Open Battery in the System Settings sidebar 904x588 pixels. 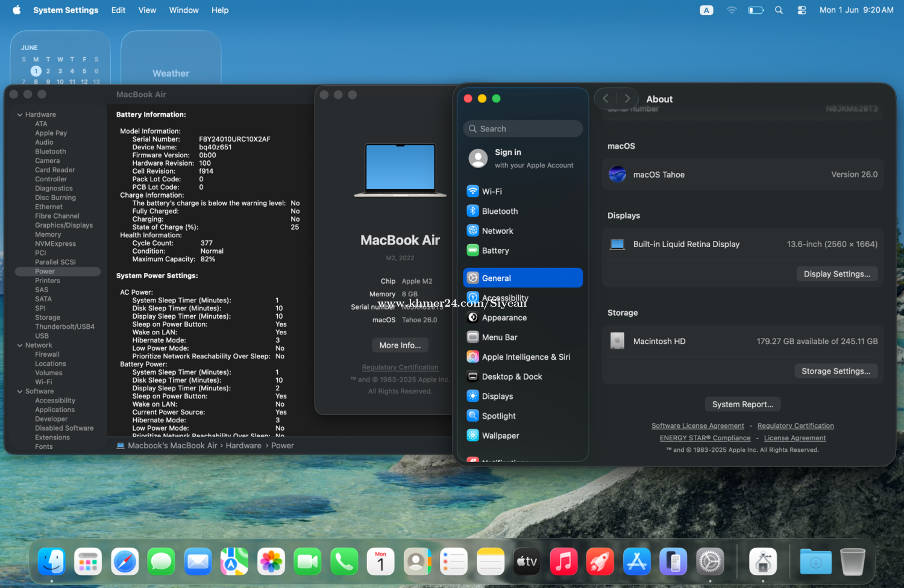(x=523, y=251)
